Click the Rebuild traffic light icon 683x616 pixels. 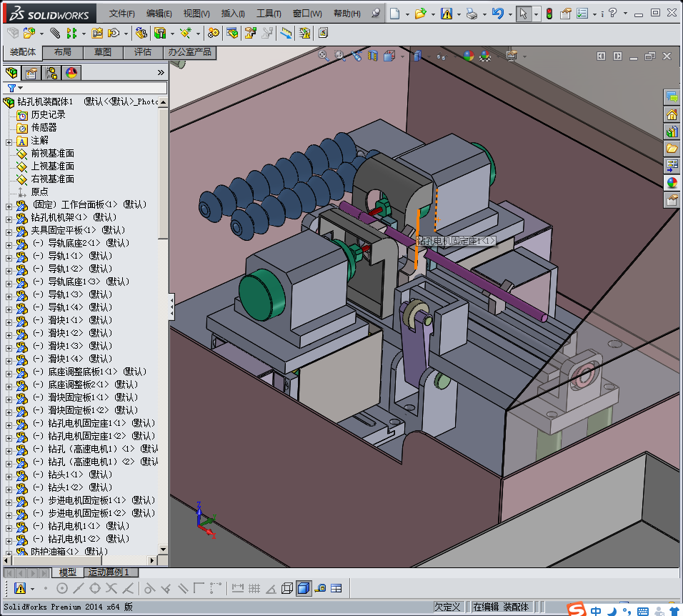pos(549,14)
